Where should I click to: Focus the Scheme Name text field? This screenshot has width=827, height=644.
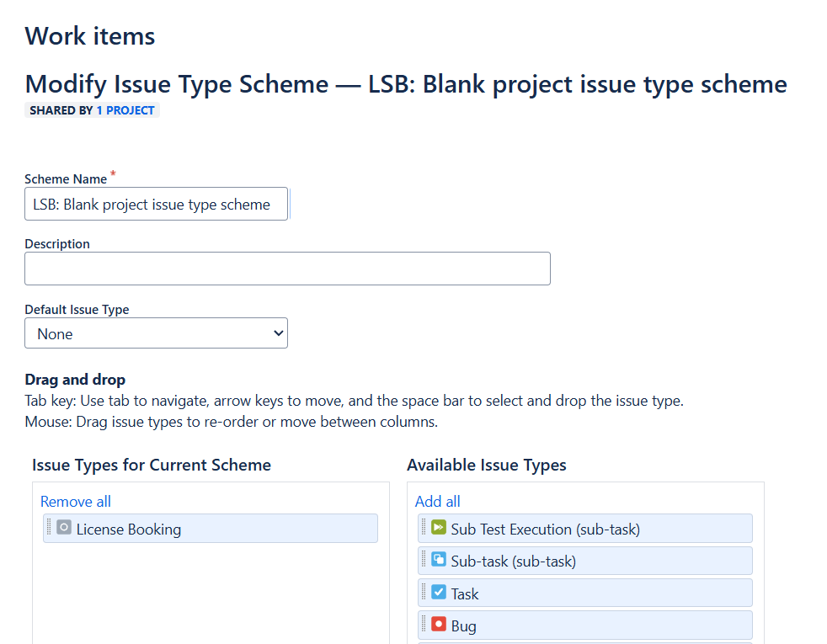pos(156,204)
